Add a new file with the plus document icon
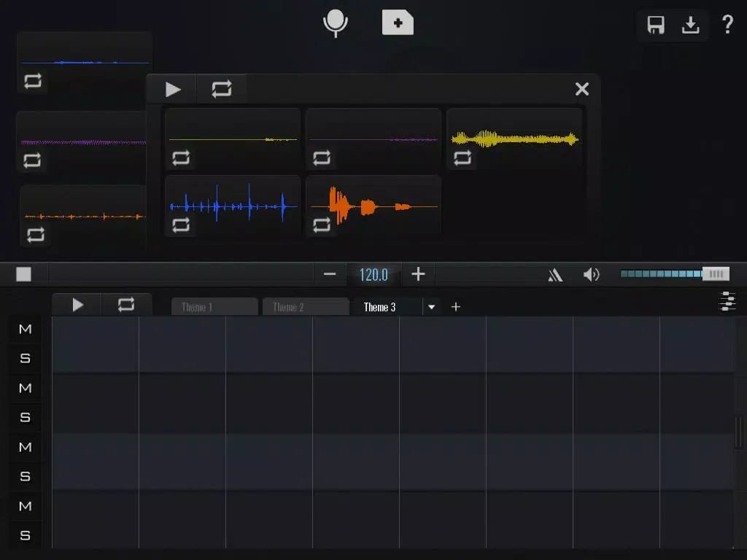The image size is (747, 560). coord(398,23)
